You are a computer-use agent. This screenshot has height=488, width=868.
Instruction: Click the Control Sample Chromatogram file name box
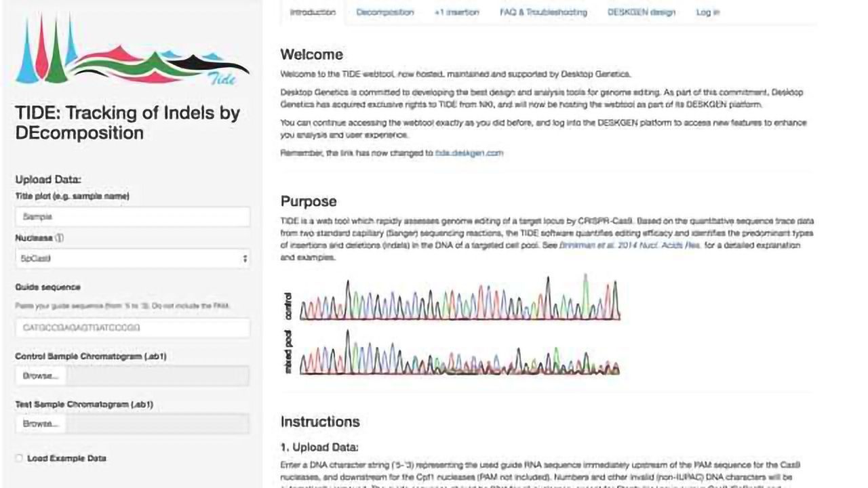[158, 375]
